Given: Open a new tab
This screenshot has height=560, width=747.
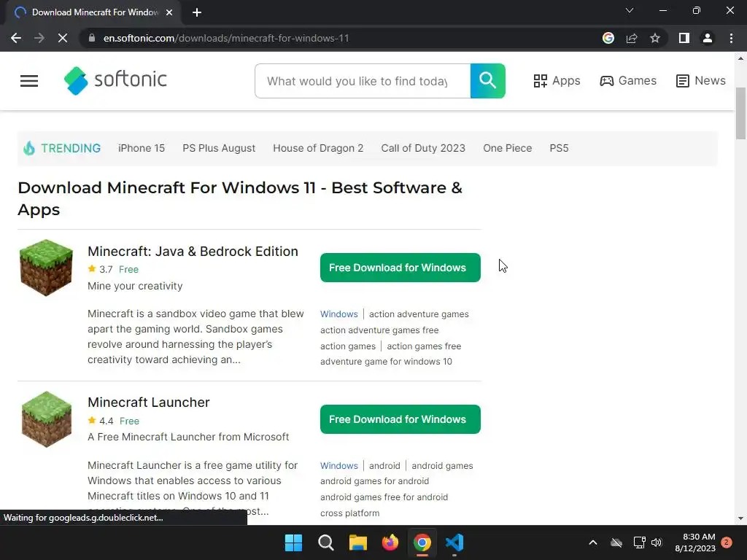Looking at the screenshot, I should tap(197, 12).
